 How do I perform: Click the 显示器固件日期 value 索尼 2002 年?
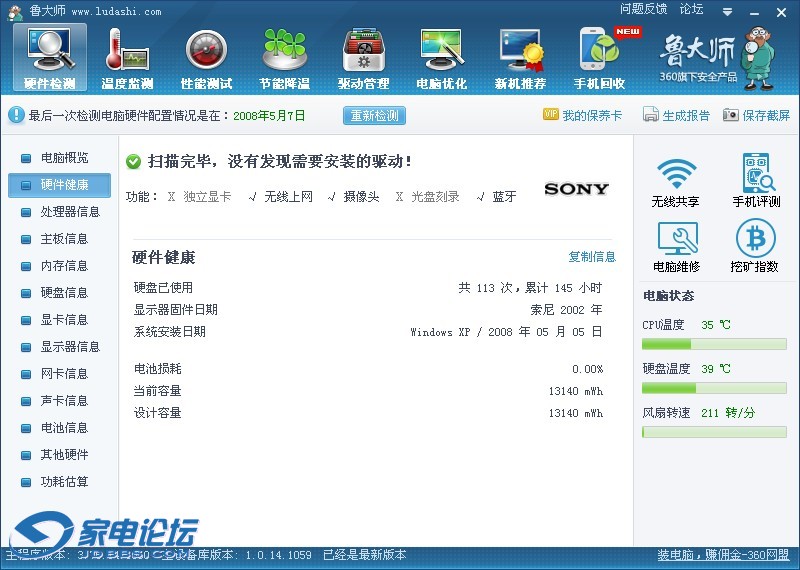pyautogui.click(x=566, y=310)
